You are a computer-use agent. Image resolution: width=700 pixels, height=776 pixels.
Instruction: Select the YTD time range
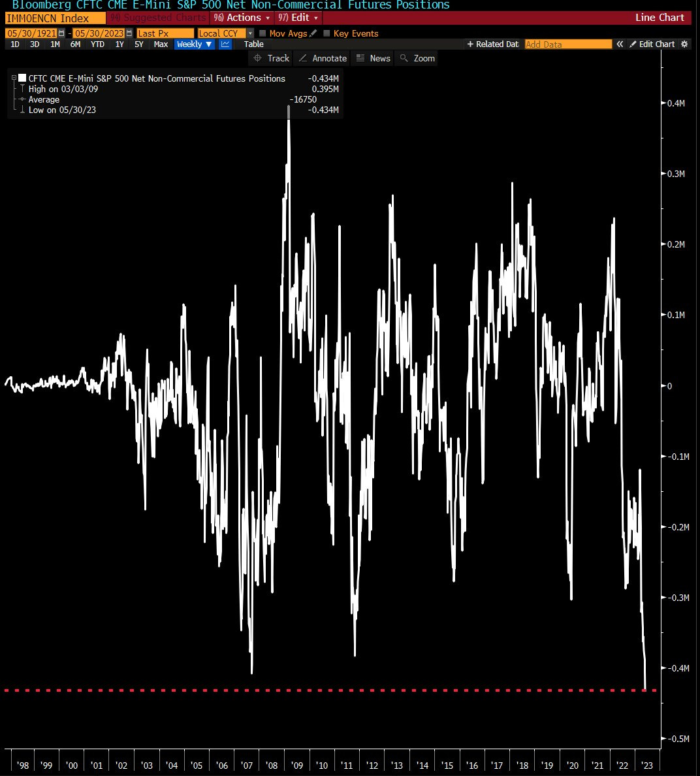[x=97, y=44]
